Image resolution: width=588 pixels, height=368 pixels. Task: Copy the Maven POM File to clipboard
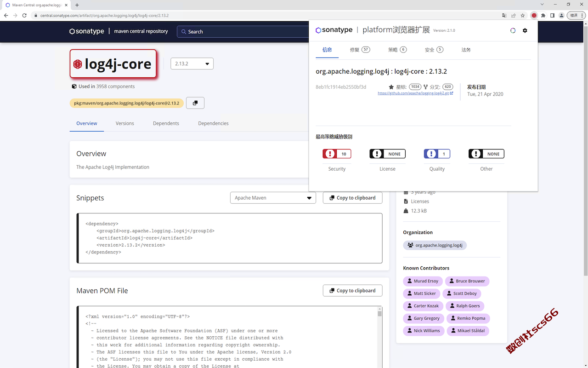[352, 291]
